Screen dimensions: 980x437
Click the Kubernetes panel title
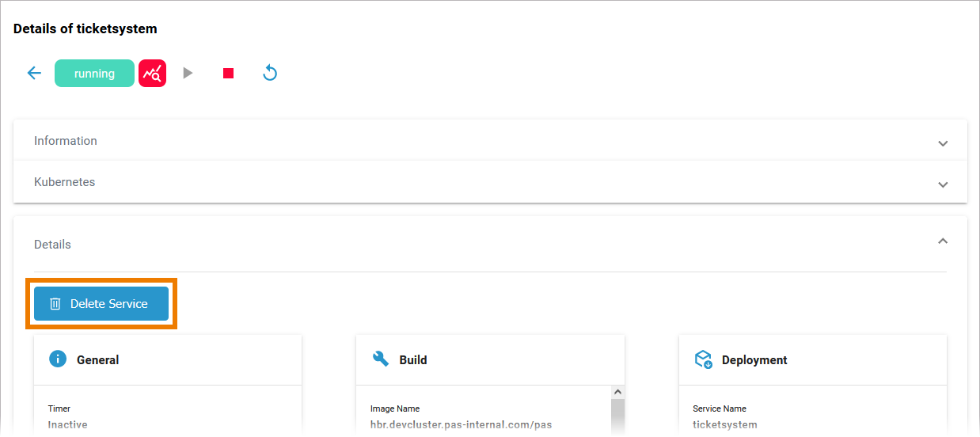[x=64, y=182]
